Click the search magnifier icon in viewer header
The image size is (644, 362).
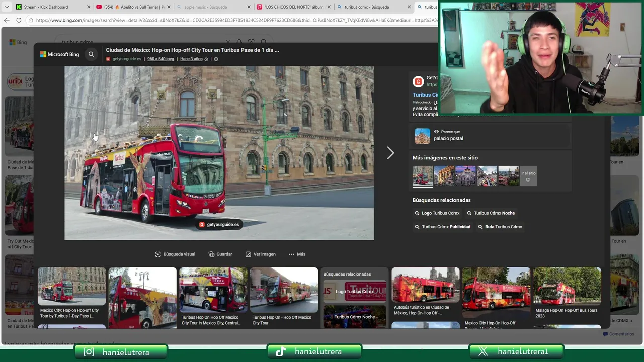click(91, 54)
